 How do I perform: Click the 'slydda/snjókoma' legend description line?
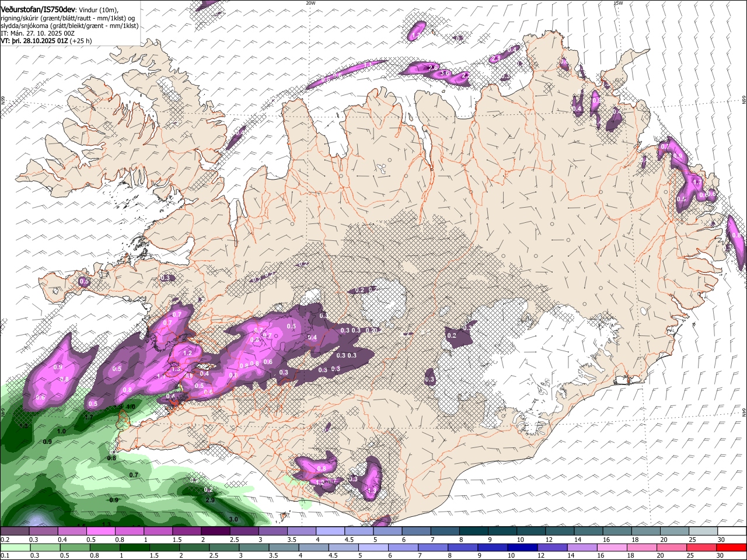pos(69,26)
